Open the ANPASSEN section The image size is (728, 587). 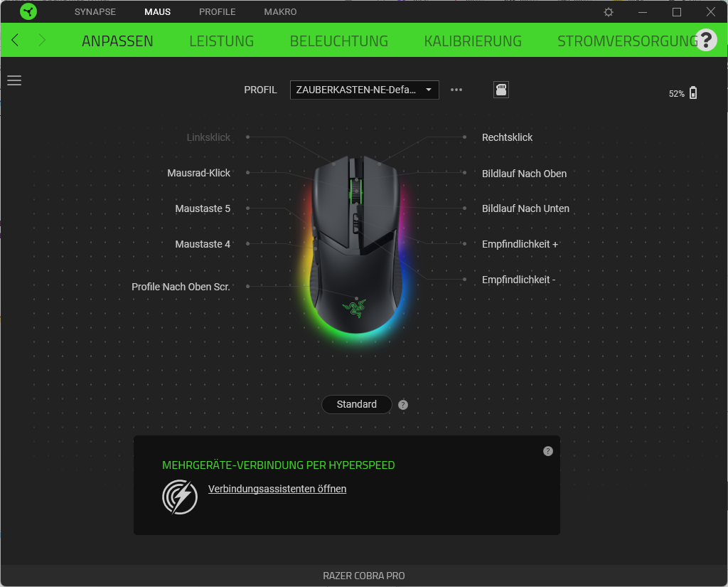pos(117,41)
